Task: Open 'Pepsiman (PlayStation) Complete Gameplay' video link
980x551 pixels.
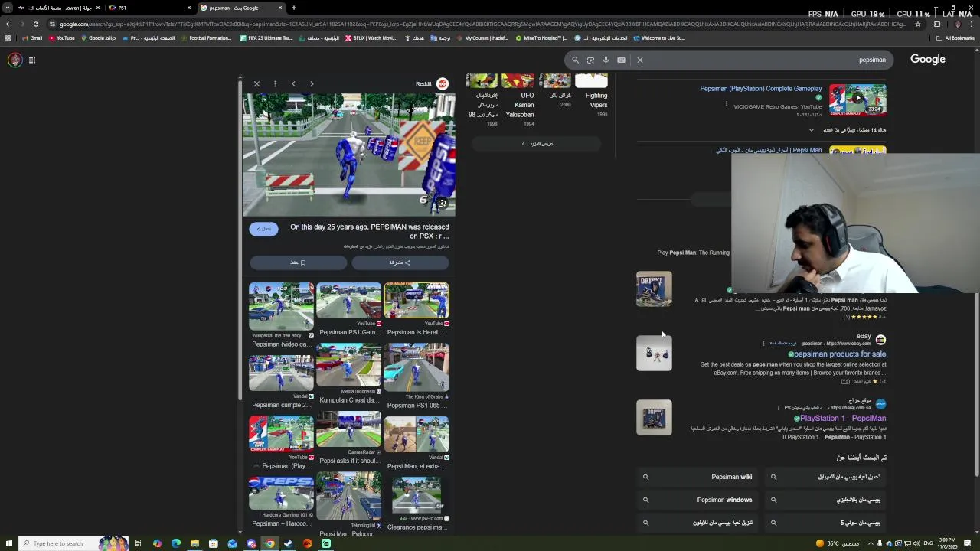Action: [x=760, y=89]
